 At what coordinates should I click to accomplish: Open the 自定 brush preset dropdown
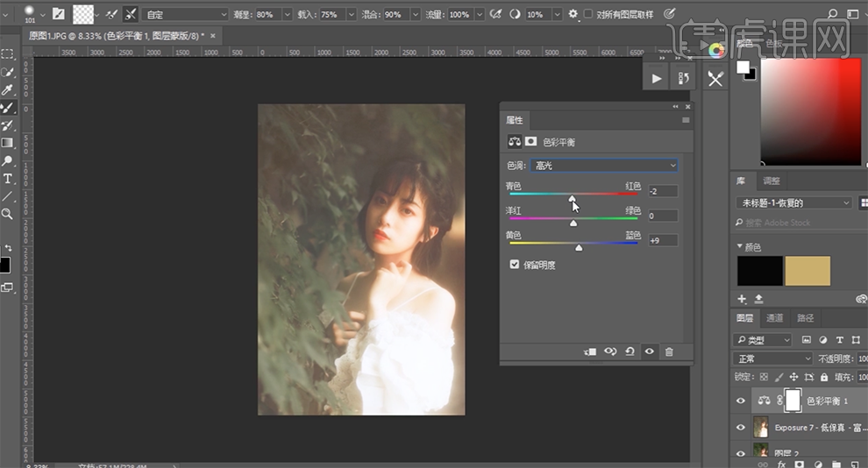[186, 14]
